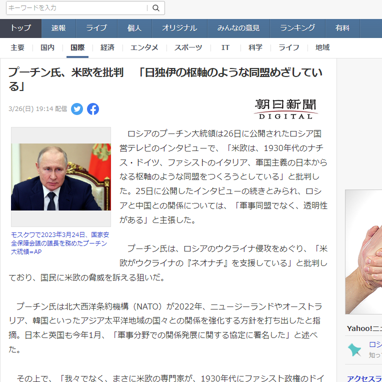Click the photo caption link below image

pos(60,243)
